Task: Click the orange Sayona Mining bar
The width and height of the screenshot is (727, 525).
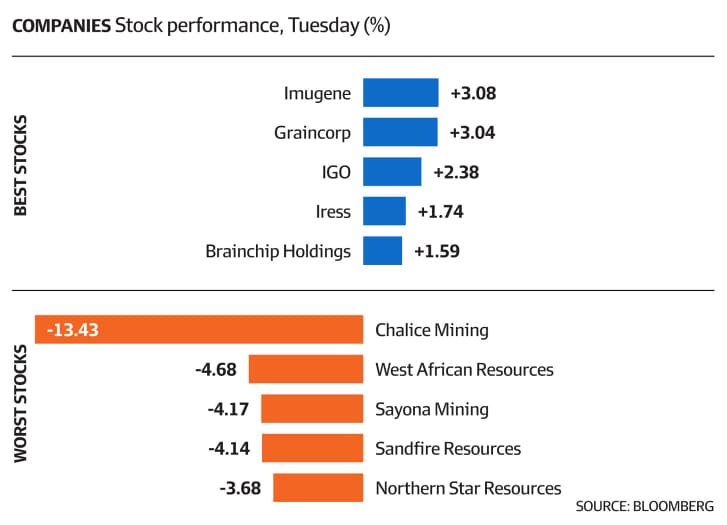Action: (x=312, y=409)
